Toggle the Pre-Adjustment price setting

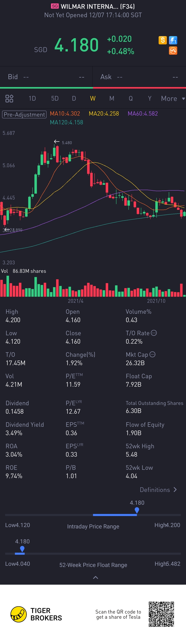pyautogui.click(x=24, y=115)
